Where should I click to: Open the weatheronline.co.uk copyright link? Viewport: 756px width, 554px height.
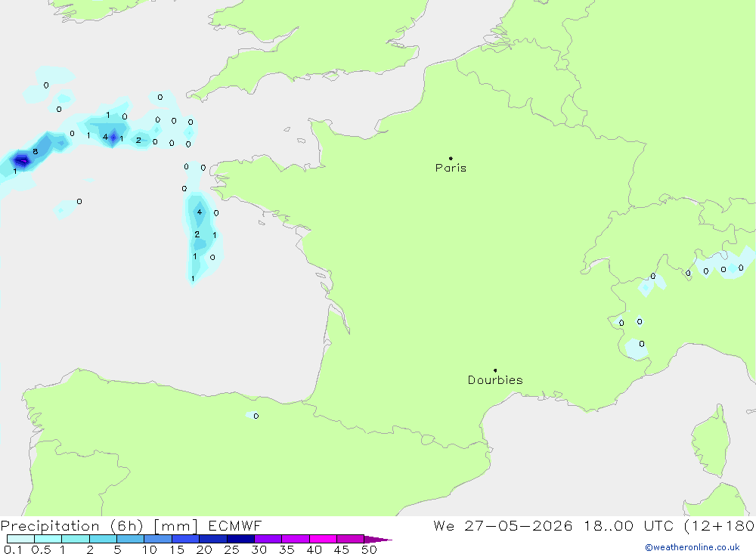pos(692,547)
